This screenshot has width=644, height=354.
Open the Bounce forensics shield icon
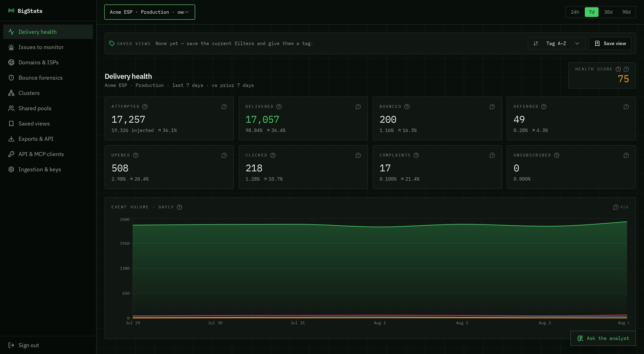point(11,78)
